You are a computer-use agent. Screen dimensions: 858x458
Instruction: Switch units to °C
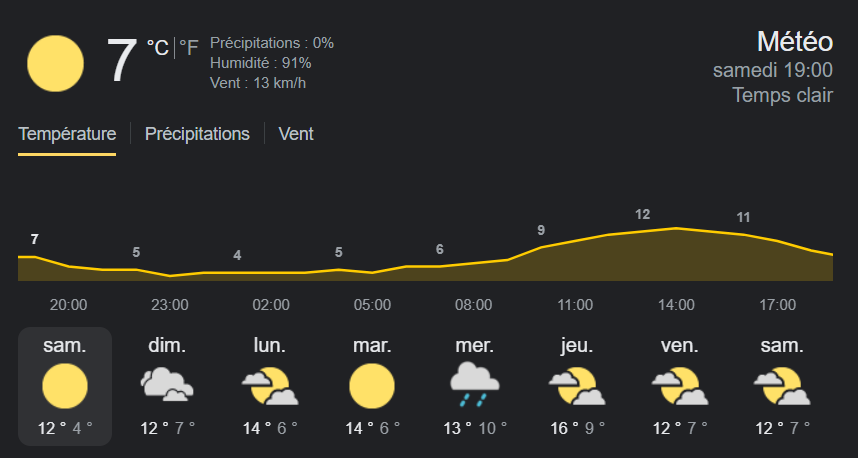(x=157, y=48)
